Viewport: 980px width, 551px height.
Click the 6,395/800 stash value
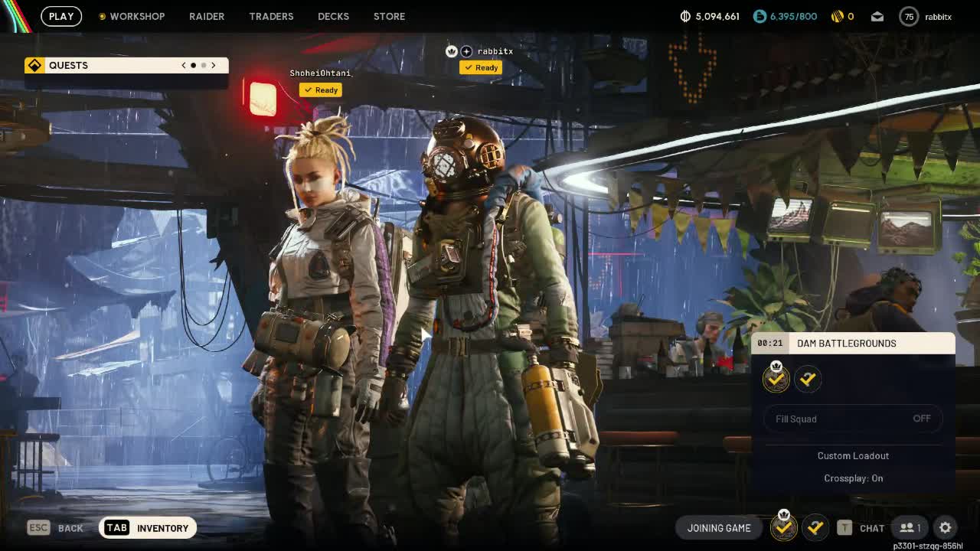pyautogui.click(x=794, y=16)
